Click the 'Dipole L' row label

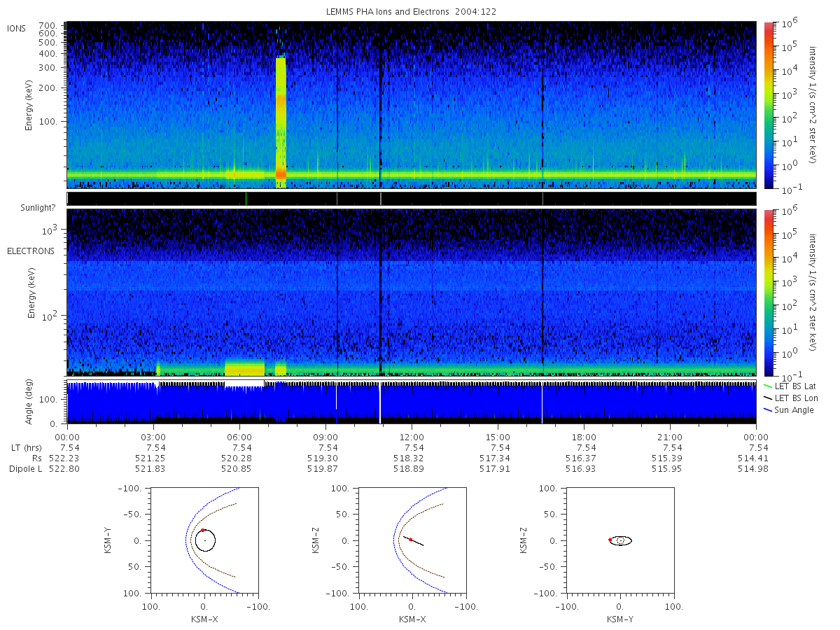[25, 469]
